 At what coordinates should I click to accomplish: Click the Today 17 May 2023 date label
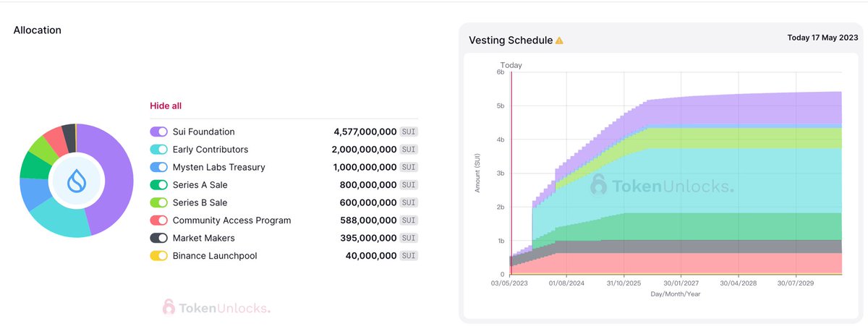(822, 38)
